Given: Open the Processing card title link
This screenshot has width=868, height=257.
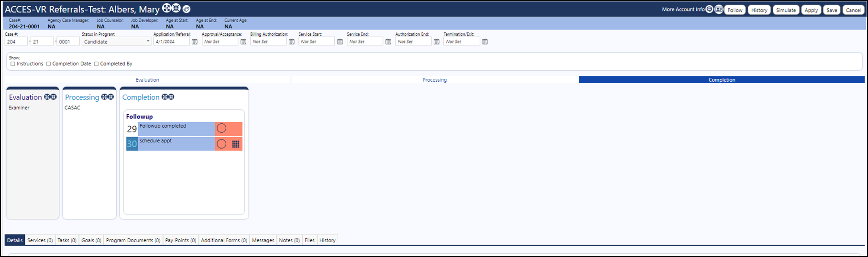Looking at the screenshot, I should coord(82,97).
